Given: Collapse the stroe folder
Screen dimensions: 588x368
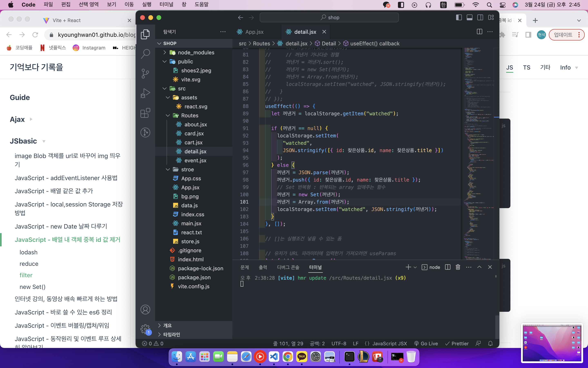Looking at the screenshot, I should [194, 169].
